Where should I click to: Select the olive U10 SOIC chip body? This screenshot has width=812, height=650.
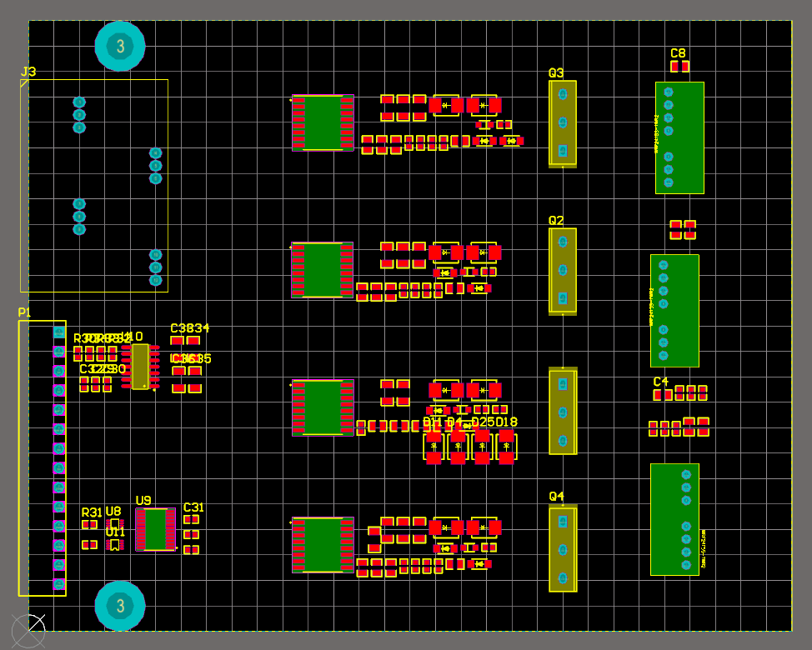140,367
